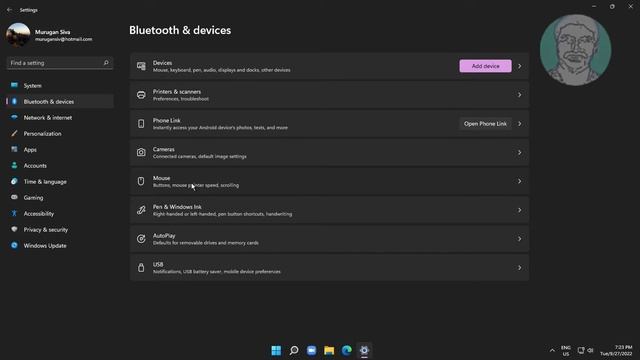Open Printers & scanners settings
This screenshot has height=360, width=640.
click(x=329, y=95)
